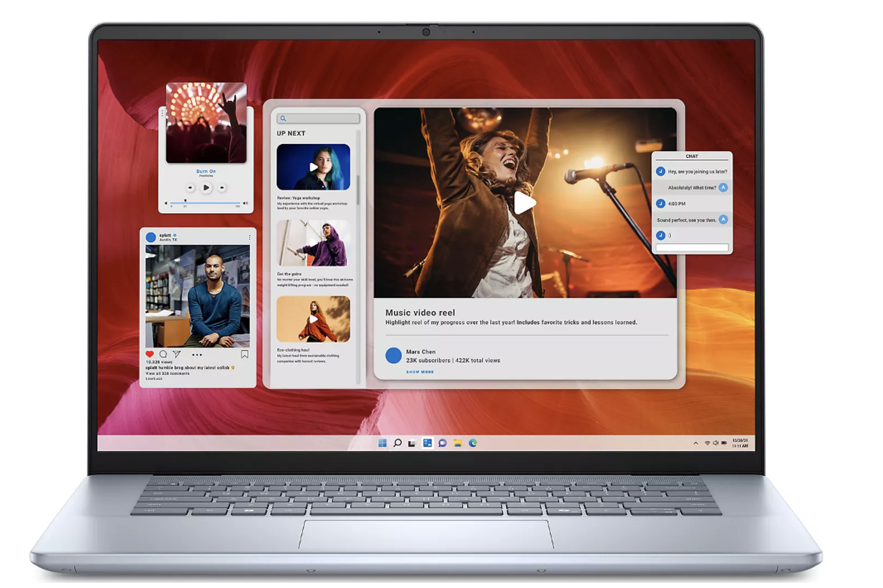Launch Microsoft Edge from the taskbar
Image resolution: width=883 pixels, height=588 pixels.
tap(473, 443)
